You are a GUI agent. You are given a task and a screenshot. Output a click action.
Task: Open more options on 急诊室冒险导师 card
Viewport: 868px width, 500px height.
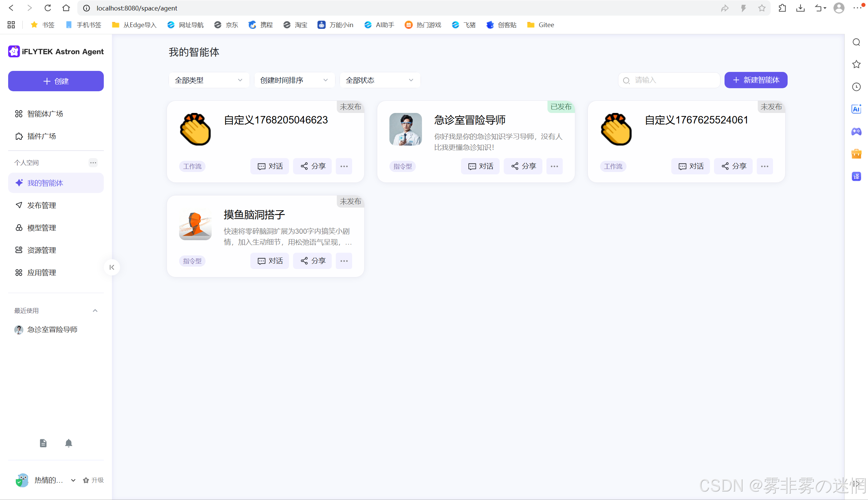coord(554,166)
